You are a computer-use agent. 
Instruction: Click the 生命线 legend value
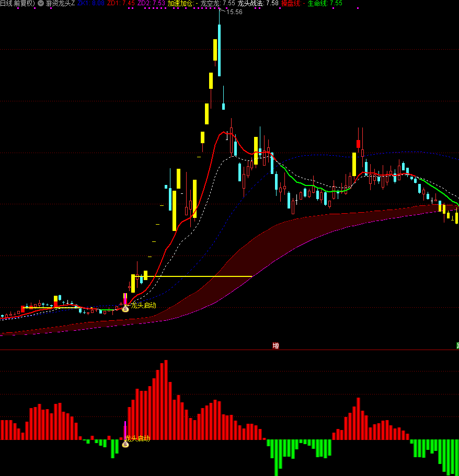point(336,3)
